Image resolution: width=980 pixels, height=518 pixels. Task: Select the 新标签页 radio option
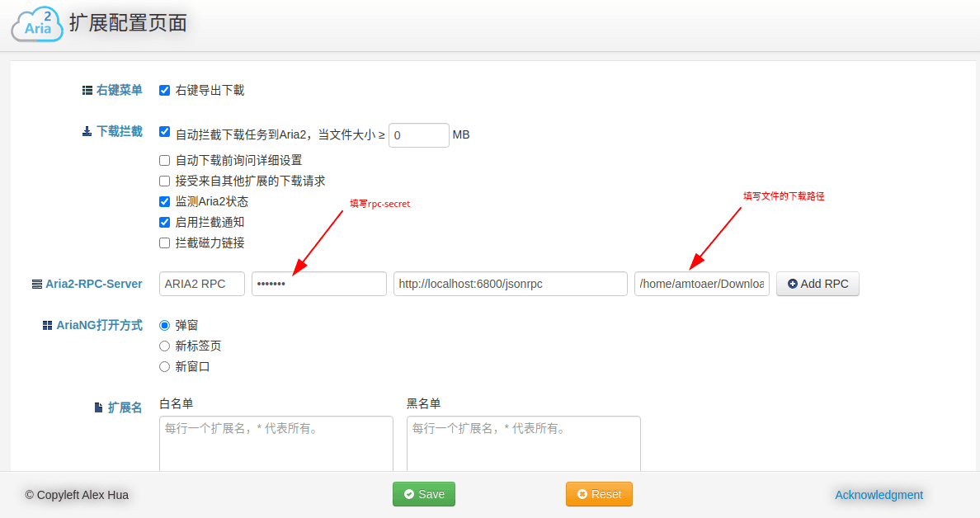164,346
